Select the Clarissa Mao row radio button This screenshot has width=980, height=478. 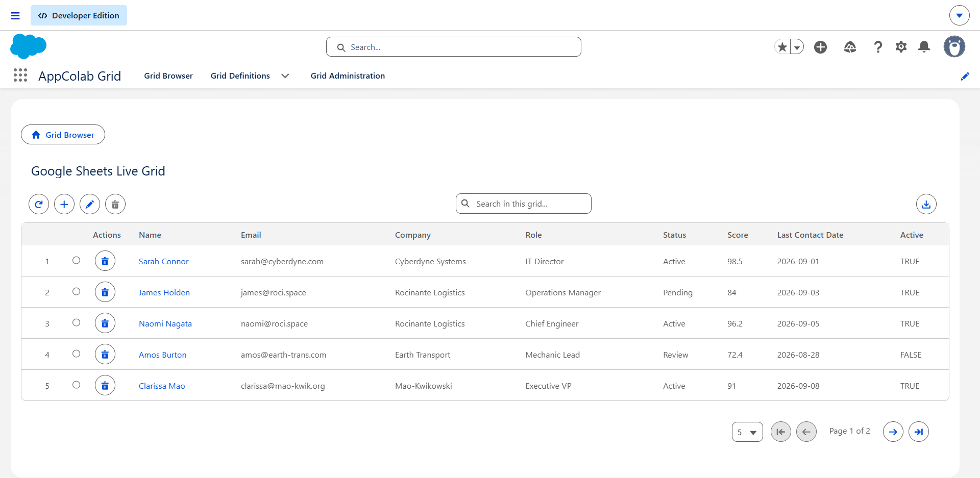coord(76,385)
